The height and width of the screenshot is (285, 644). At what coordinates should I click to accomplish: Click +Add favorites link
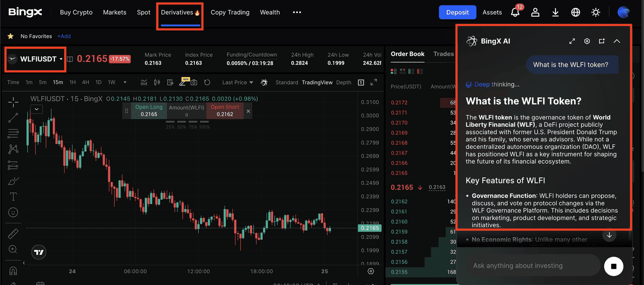(x=64, y=36)
